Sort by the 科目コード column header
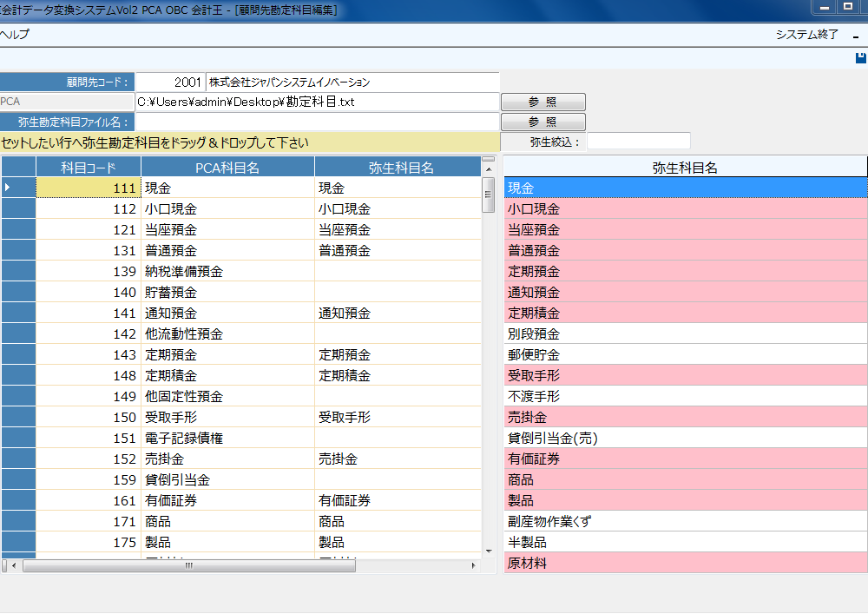Viewport: 868px width, 614px height. click(x=88, y=167)
